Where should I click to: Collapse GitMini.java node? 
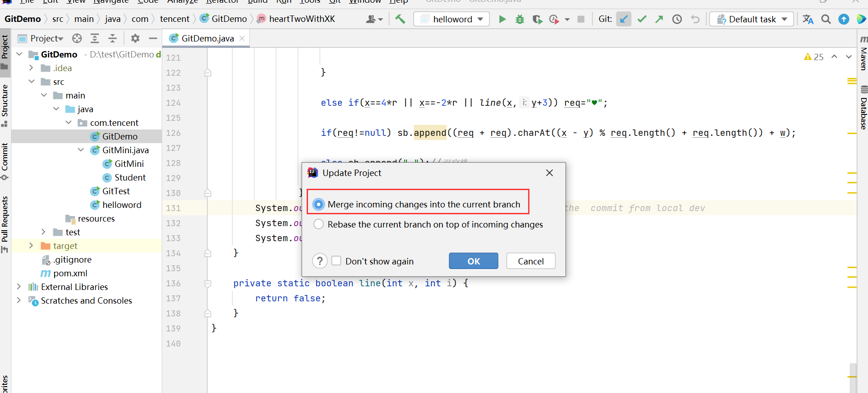[x=81, y=150]
